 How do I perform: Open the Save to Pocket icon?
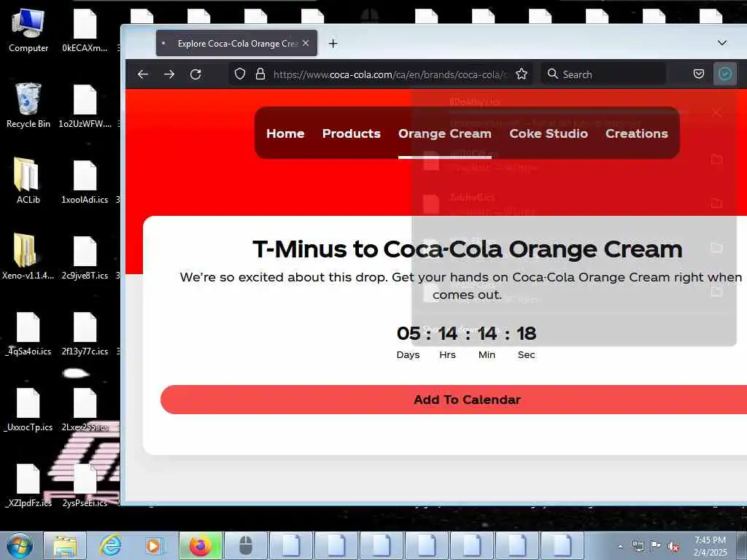(x=699, y=74)
